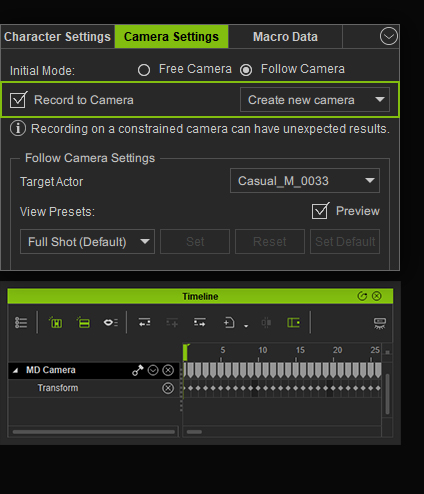
Task: Click the timeline ruler at frame 10
Action: coord(259,353)
